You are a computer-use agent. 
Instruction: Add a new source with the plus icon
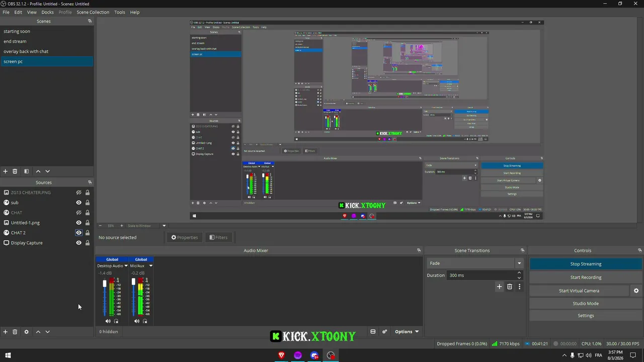[6, 332]
